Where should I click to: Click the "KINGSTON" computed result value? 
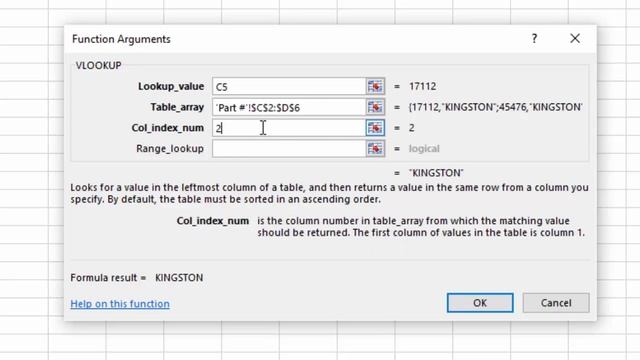[436, 173]
